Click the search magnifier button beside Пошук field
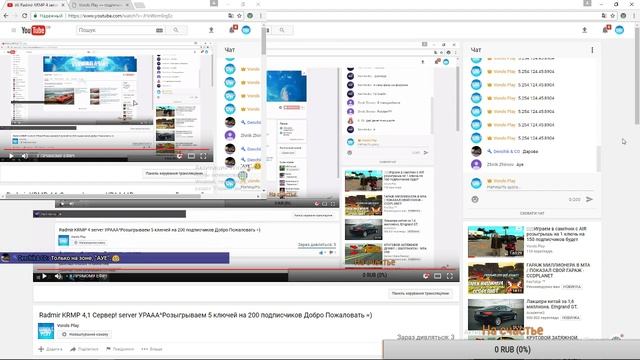This screenshot has width=640, height=360. pos(176,30)
